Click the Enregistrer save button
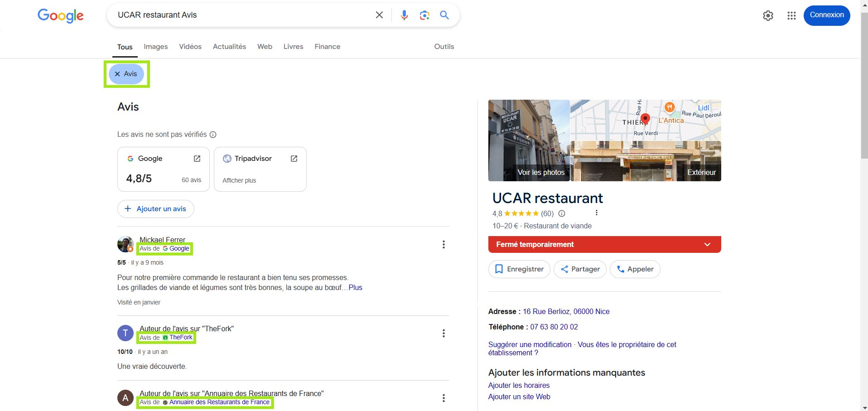The width and height of the screenshot is (868, 411). [519, 269]
